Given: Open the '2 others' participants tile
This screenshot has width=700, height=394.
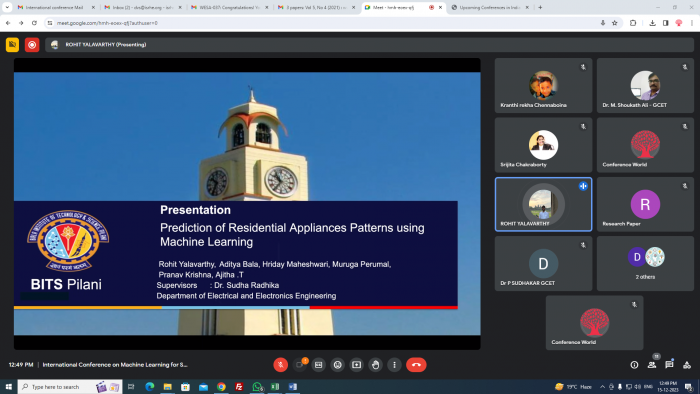Looking at the screenshot, I should 645,263.
